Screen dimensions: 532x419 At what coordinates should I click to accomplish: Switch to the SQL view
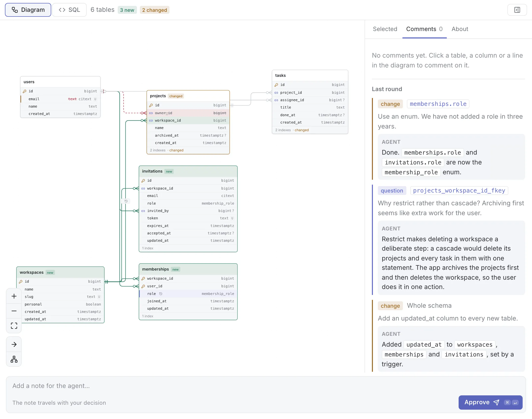point(69,10)
